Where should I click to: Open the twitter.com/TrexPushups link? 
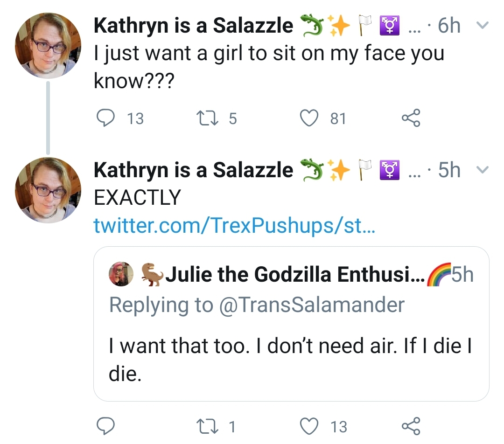(234, 226)
